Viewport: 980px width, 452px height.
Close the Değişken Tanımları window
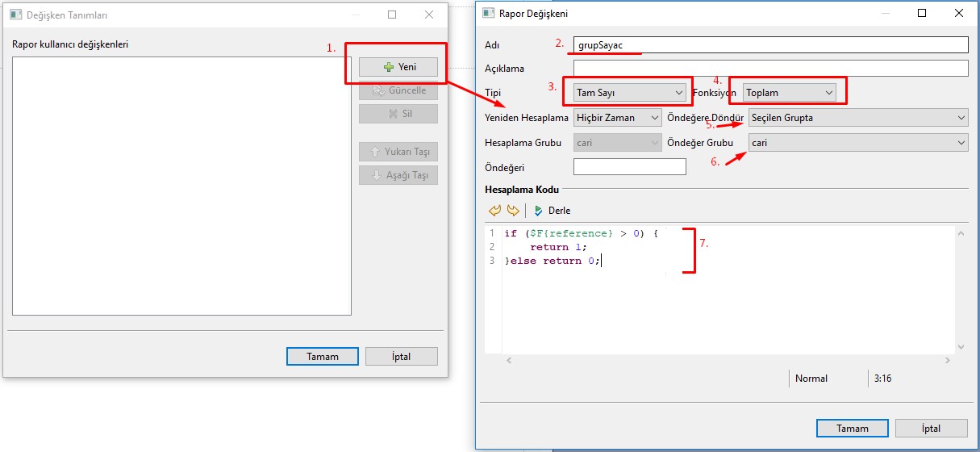429,15
